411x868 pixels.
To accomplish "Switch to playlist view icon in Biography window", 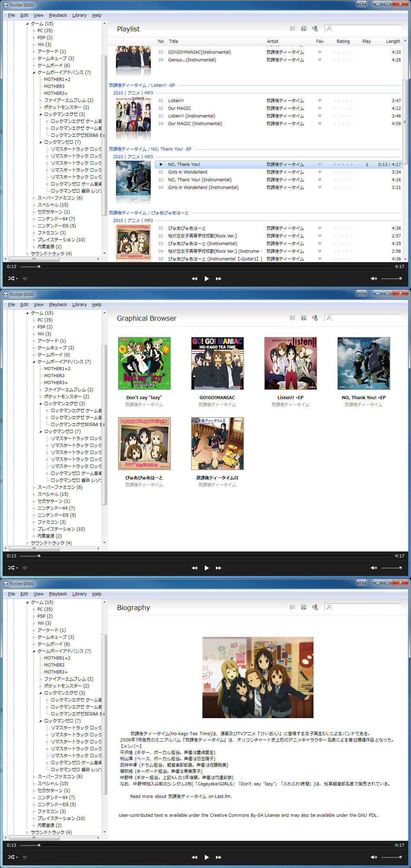I will (292, 607).
